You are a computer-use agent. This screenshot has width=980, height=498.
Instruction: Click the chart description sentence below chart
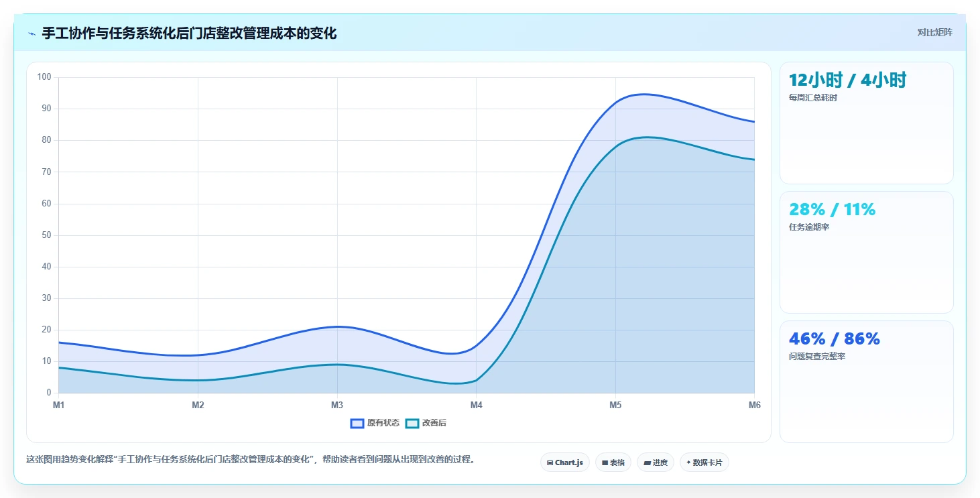tap(251, 460)
